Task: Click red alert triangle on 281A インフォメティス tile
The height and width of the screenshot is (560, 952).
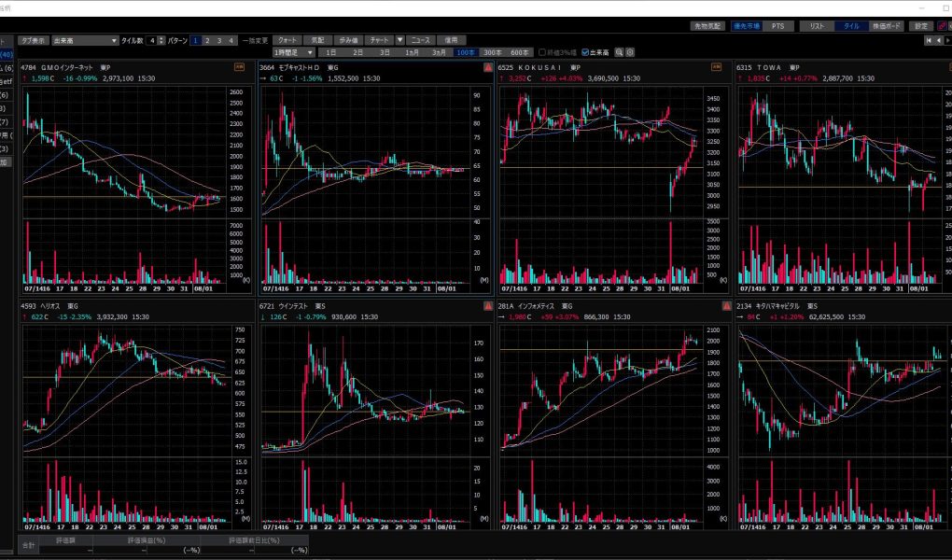Action: (x=726, y=306)
